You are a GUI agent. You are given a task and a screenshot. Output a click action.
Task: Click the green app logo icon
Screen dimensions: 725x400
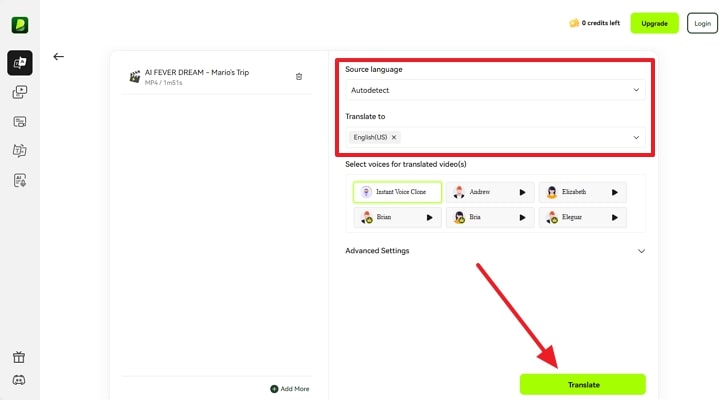20,25
